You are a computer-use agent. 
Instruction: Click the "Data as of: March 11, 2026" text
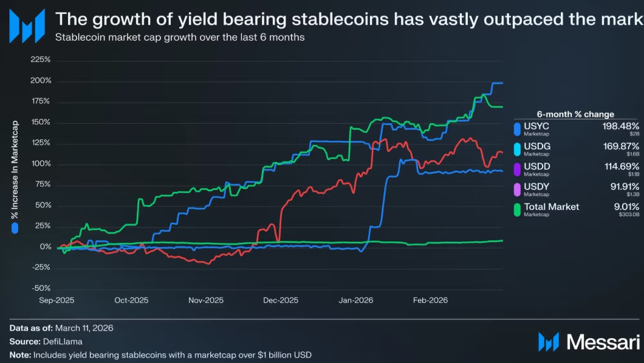pos(61,328)
